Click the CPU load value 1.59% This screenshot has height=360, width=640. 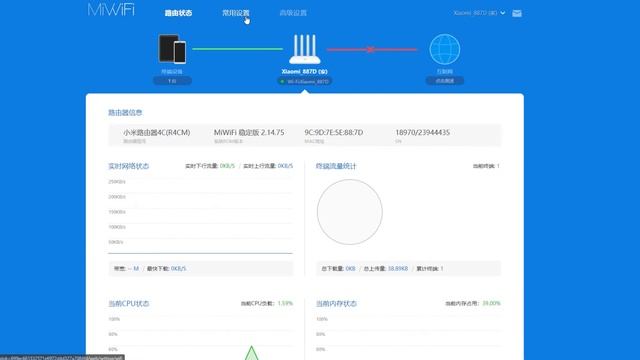pyautogui.click(x=285, y=304)
